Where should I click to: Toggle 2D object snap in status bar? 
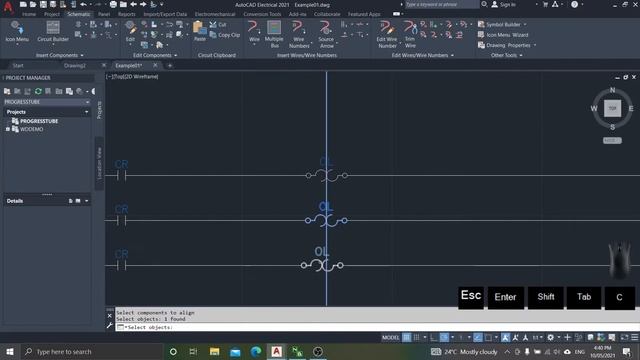488,338
